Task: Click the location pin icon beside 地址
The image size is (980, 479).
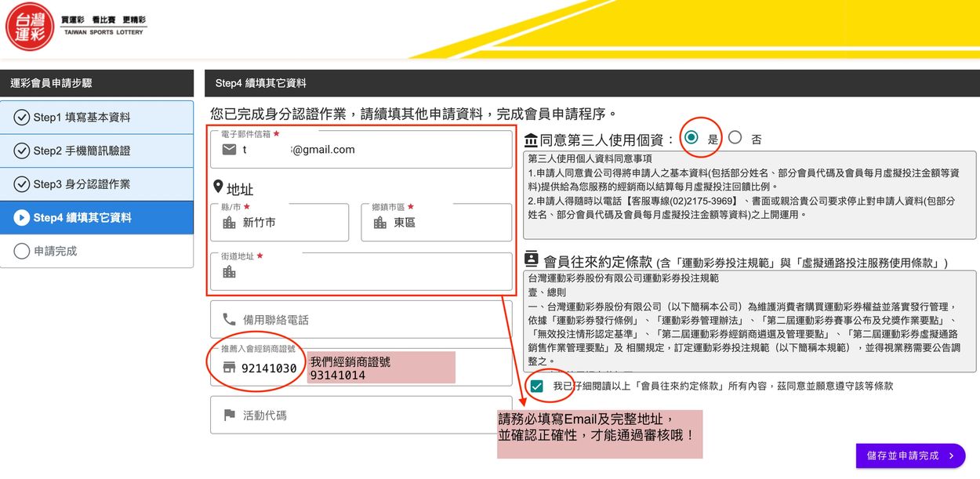Action: pyautogui.click(x=218, y=188)
